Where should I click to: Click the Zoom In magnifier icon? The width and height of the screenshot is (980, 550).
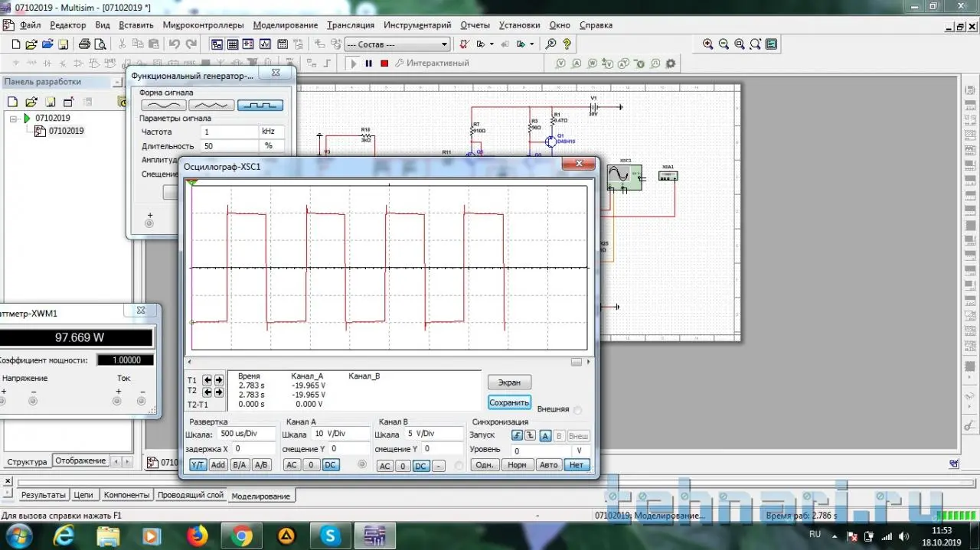tap(708, 44)
